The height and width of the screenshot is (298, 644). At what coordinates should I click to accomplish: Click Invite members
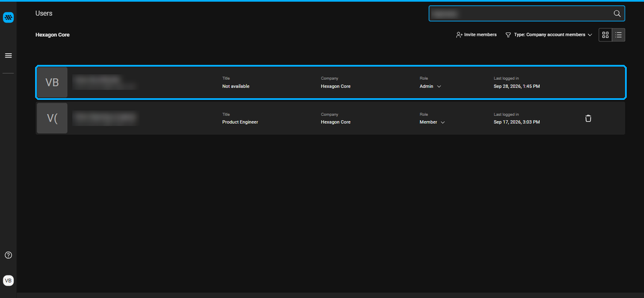point(476,35)
